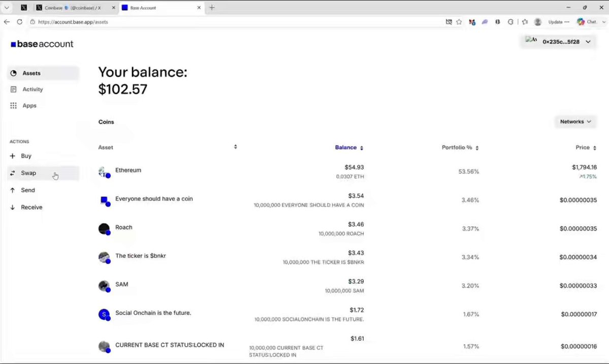Open the Roach asset name
The image size is (609, 364).
pyautogui.click(x=124, y=227)
